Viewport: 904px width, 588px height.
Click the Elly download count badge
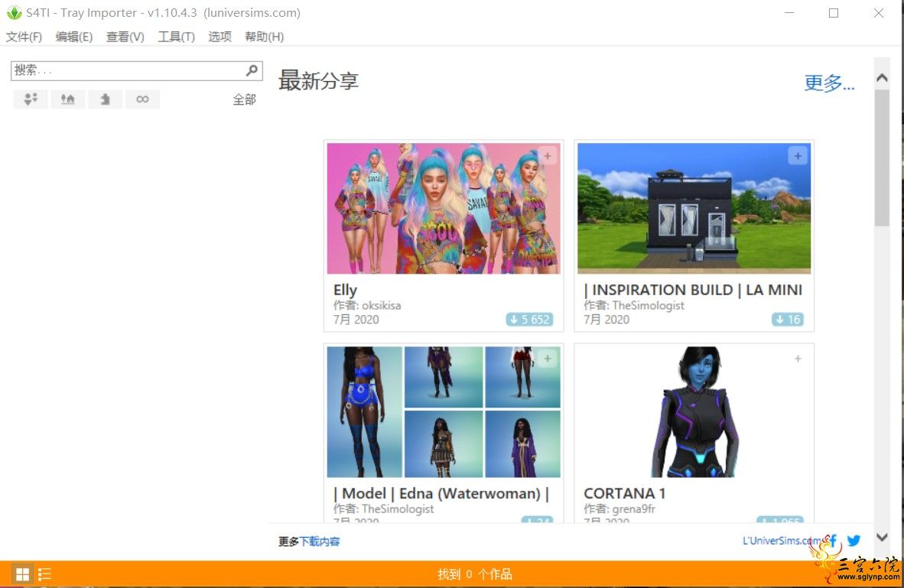(x=529, y=320)
